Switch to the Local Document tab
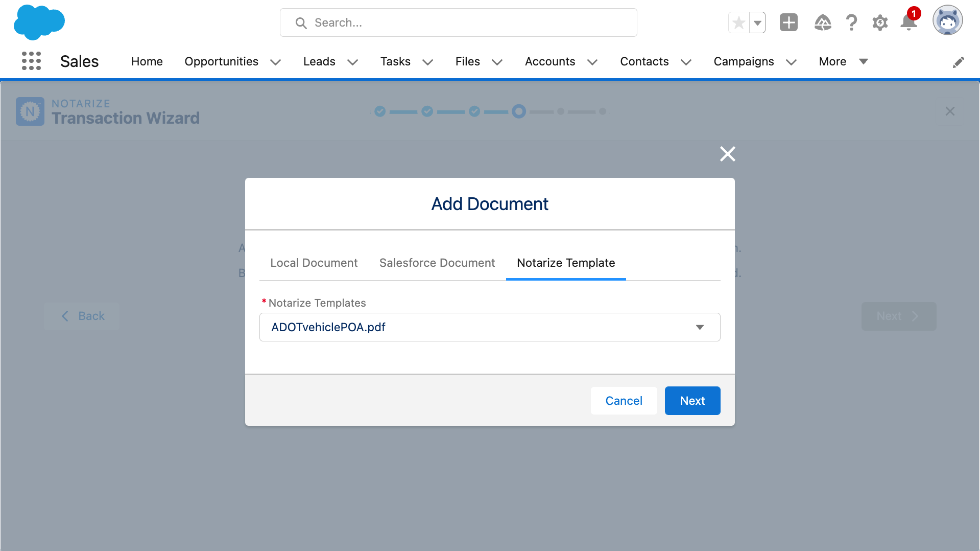 [x=314, y=263]
